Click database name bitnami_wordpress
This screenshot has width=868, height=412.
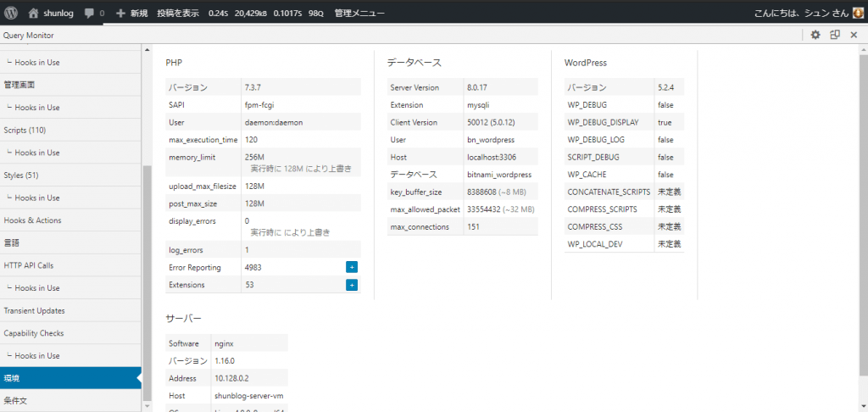point(499,175)
